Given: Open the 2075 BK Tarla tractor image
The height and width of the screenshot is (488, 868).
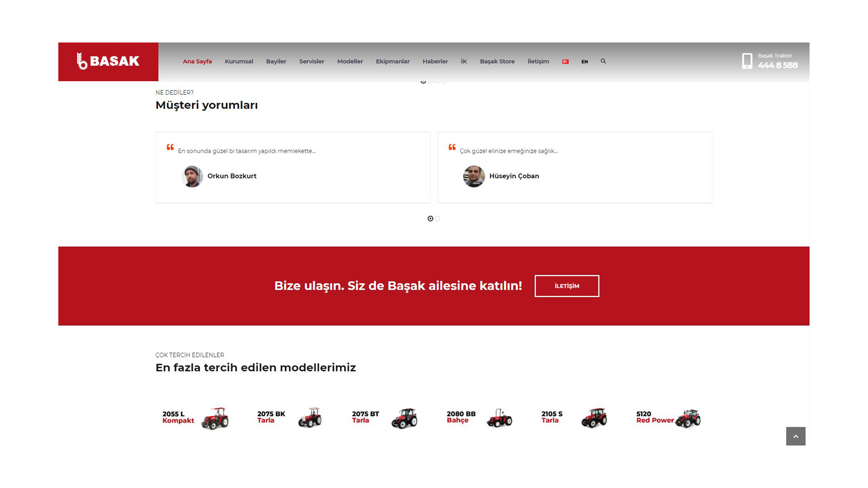Looking at the screenshot, I should pyautogui.click(x=310, y=418).
